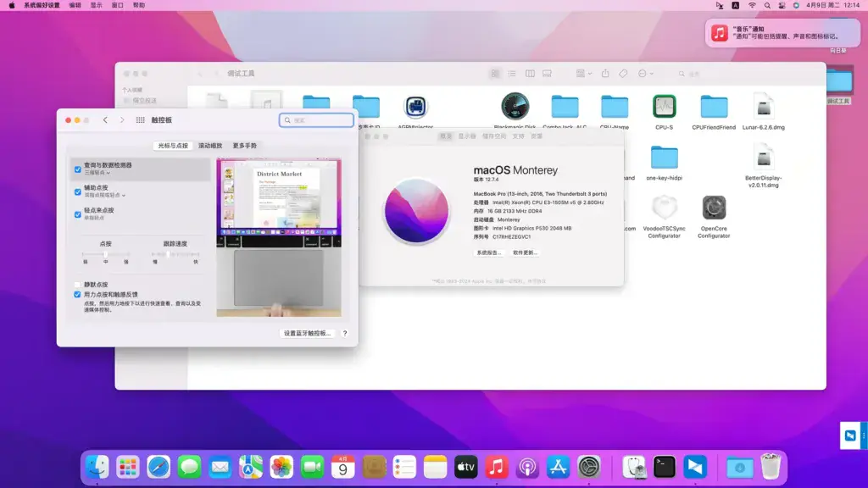The width and height of the screenshot is (868, 488).
Task: Adjust the 跟踪速度 tracking speed slider
Action: click(x=175, y=254)
